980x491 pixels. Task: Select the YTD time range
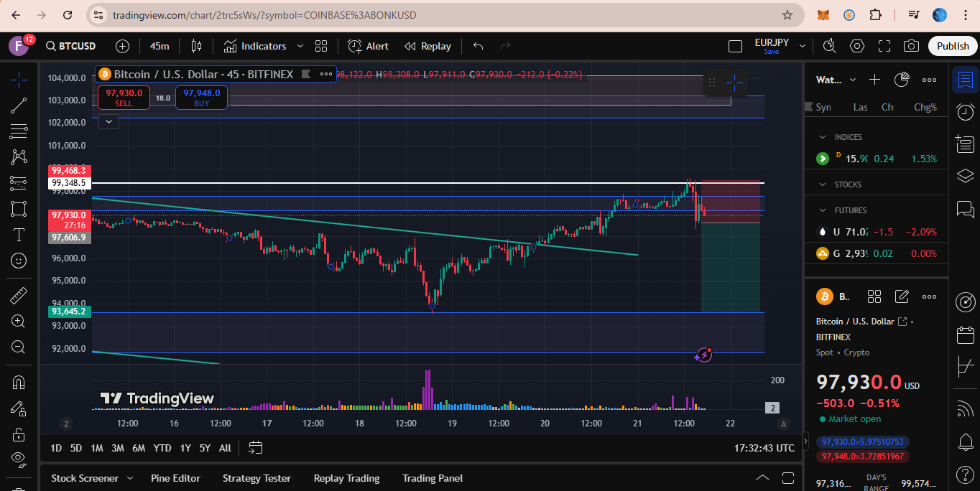tap(162, 448)
